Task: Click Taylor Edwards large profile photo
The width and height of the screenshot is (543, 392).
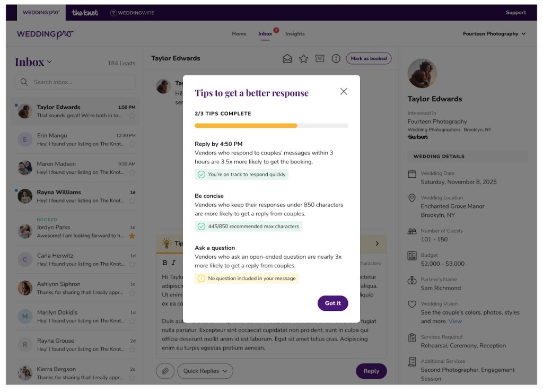Action: 422,73
